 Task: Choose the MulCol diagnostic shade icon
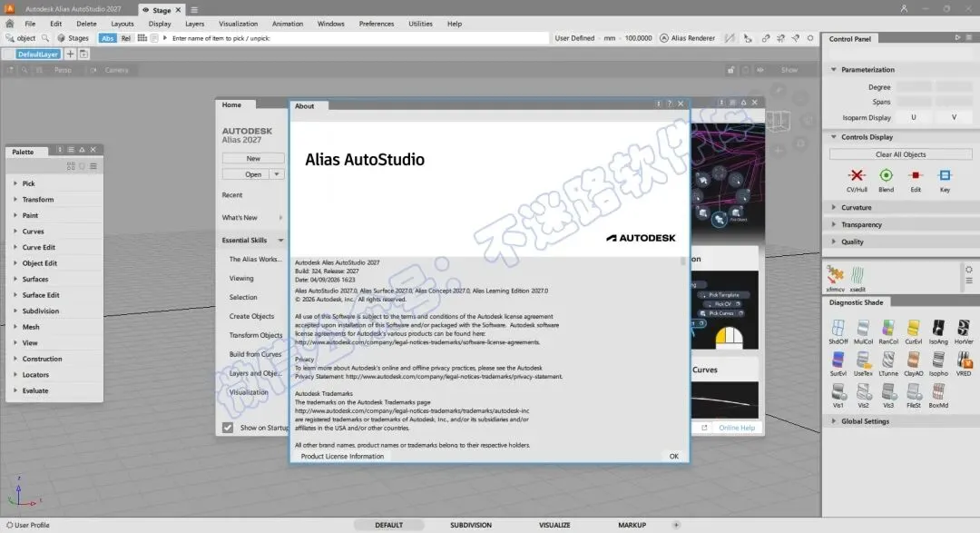(x=863, y=328)
